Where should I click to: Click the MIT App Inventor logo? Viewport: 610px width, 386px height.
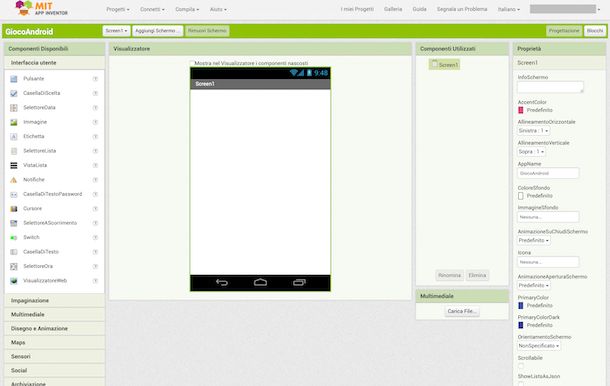41,9
